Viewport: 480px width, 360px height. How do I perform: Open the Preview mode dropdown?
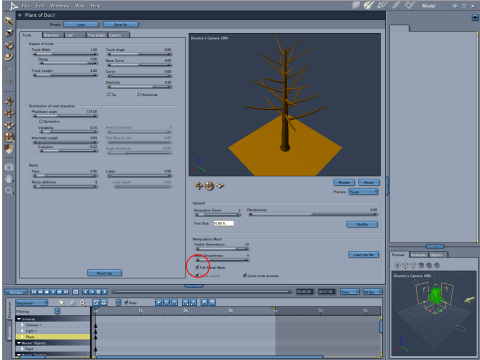[x=364, y=192]
